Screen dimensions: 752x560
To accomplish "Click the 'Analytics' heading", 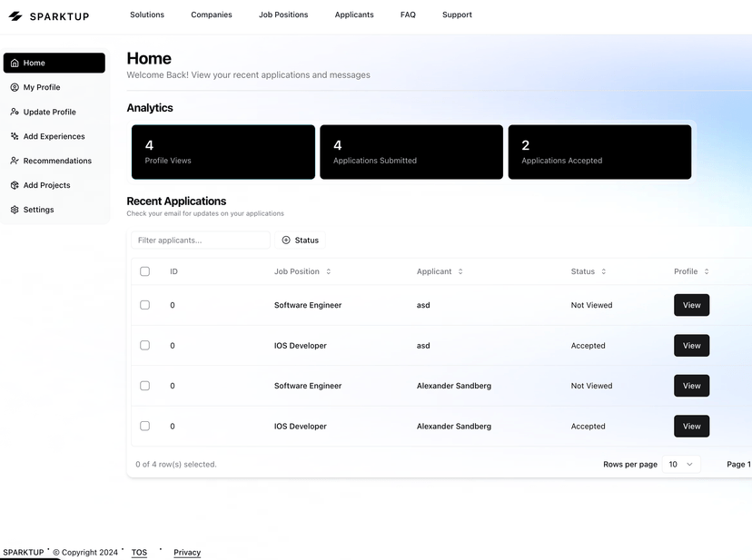I will point(150,108).
